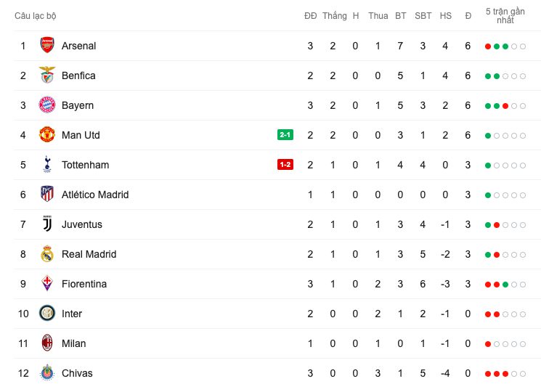Click the Arsenal club crest icon
The image size is (541, 392).
click(47, 46)
